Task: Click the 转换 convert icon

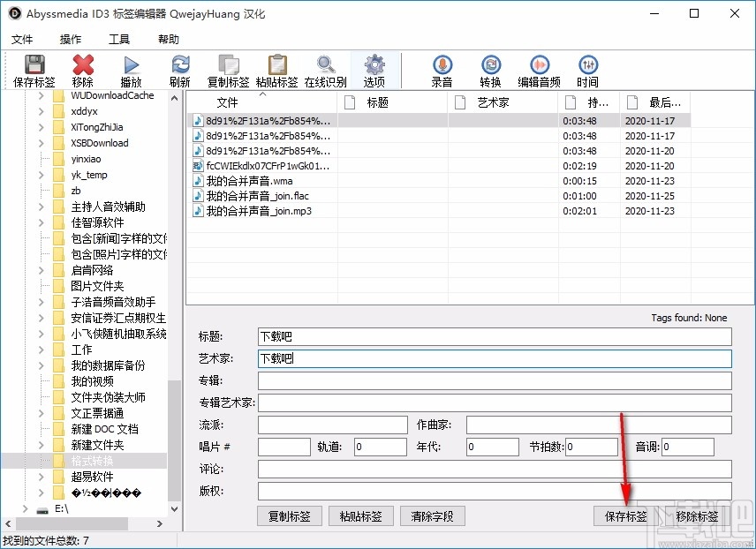Action: 490,70
